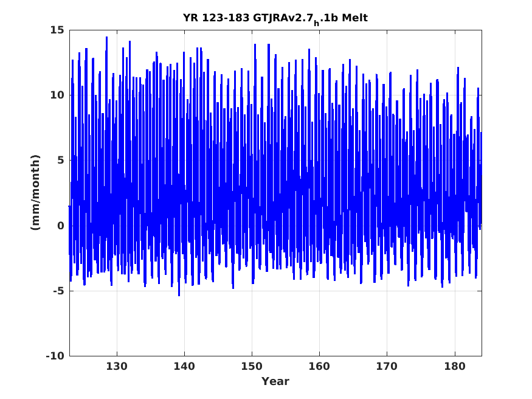Click the '(mm/month)' y-axis label
532x399 pixels.
pyautogui.click(x=35, y=193)
